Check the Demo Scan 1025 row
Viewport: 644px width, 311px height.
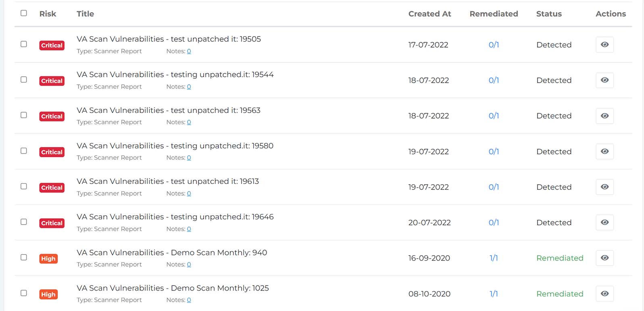click(x=24, y=293)
